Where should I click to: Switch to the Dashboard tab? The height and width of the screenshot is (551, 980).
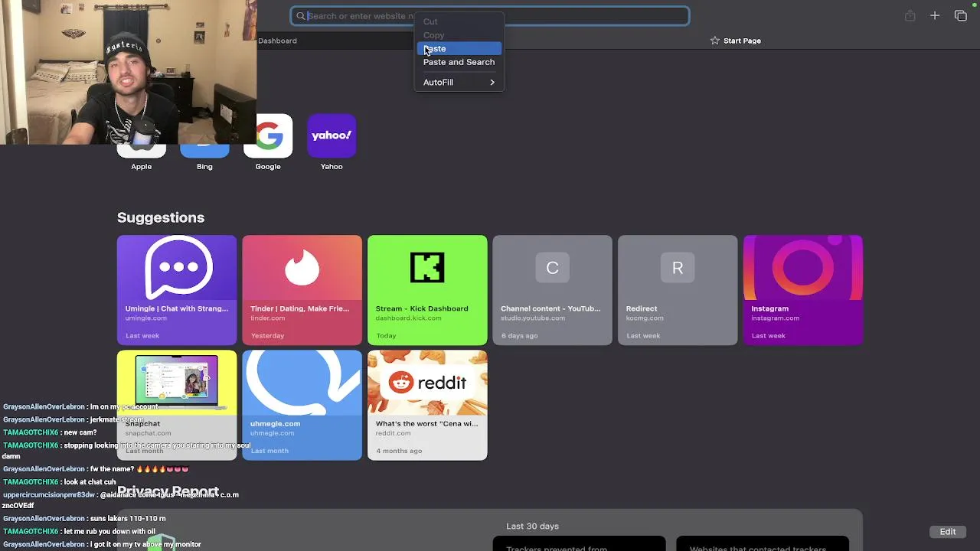click(277, 41)
